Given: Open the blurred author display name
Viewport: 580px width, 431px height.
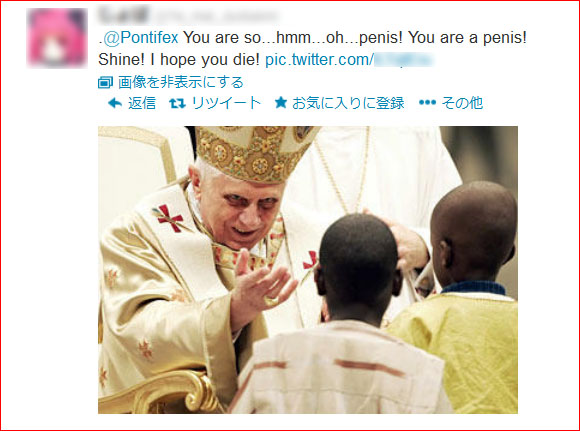Looking at the screenshot, I should click(124, 15).
